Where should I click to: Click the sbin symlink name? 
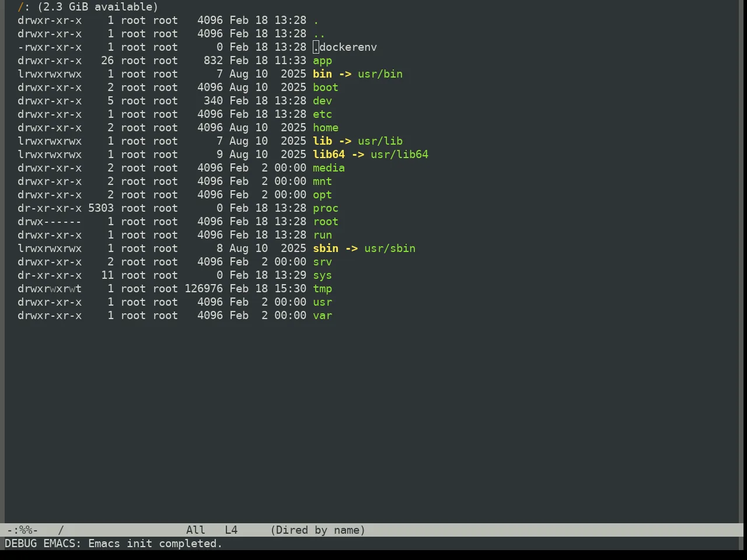[x=326, y=249]
